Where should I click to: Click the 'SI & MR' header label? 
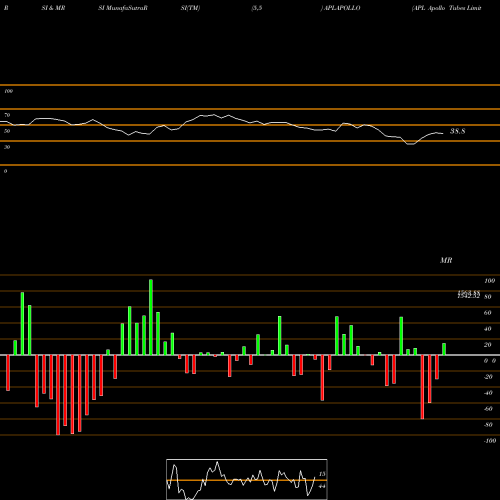click(53, 8)
